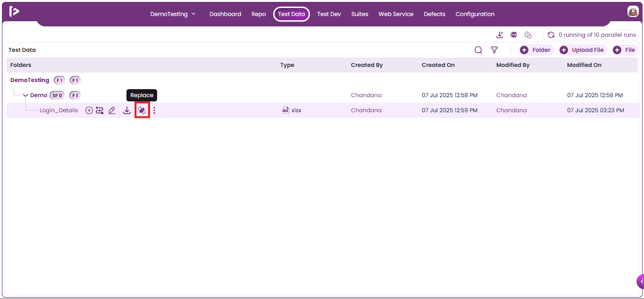The width and height of the screenshot is (644, 299).
Task: Open the user avatar in the top-right corner
Action: [633, 11]
